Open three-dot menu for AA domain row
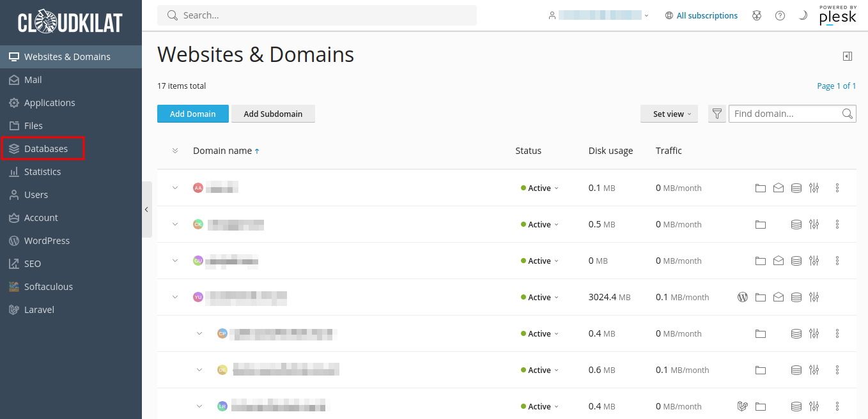Screen dimensions: 868x419 tap(837, 188)
